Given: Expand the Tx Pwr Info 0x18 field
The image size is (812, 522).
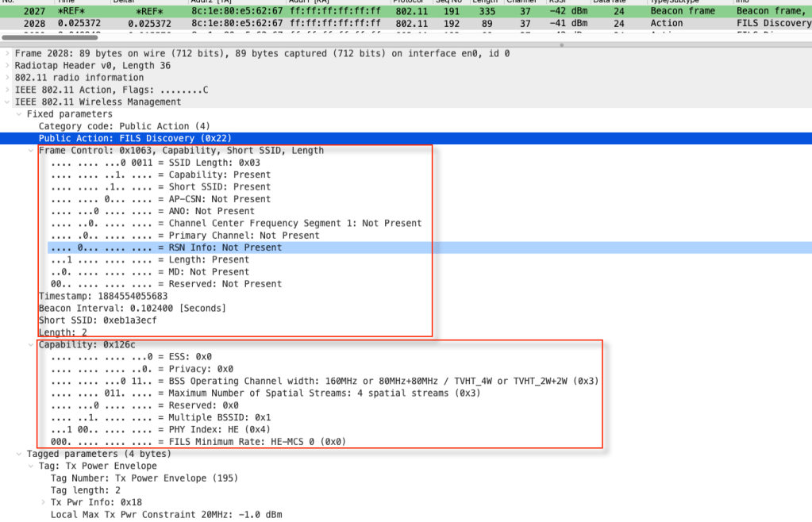Looking at the screenshot, I should (44, 502).
